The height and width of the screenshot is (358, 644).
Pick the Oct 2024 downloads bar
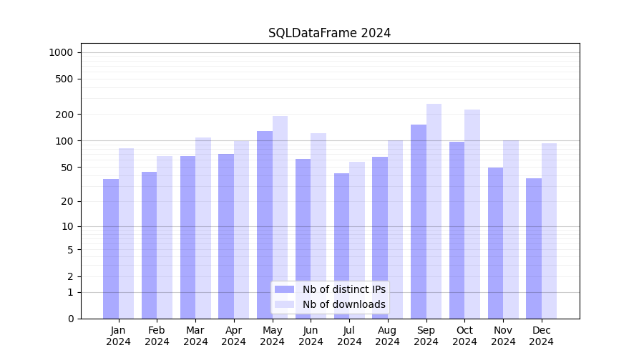[x=472, y=214]
